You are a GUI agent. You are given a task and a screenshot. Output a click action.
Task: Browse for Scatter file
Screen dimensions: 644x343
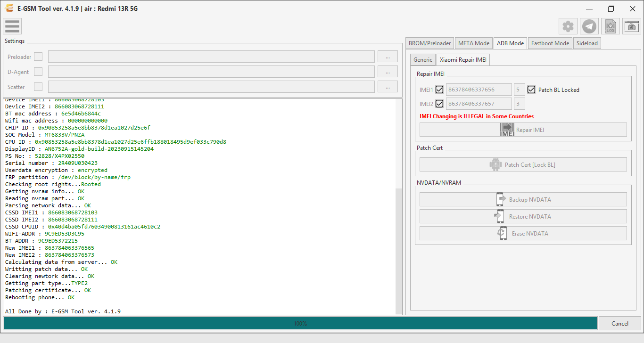tap(388, 87)
